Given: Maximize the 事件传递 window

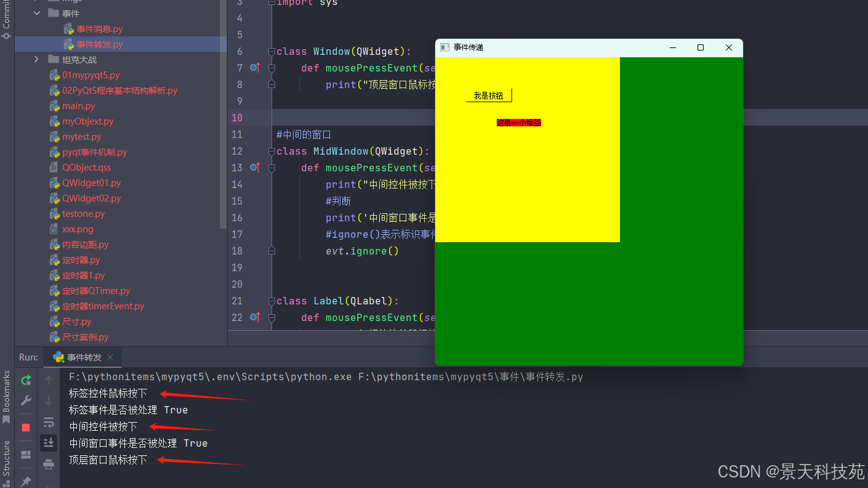Looking at the screenshot, I should pos(700,47).
